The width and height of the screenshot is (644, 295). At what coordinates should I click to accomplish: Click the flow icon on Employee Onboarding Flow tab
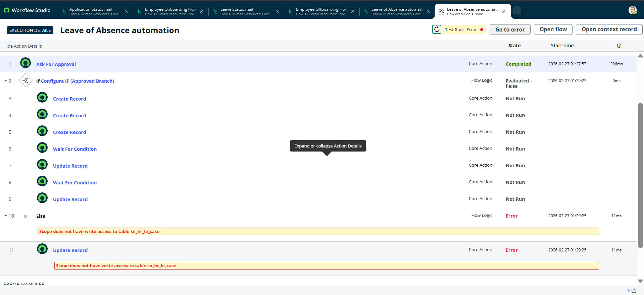click(x=140, y=12)
